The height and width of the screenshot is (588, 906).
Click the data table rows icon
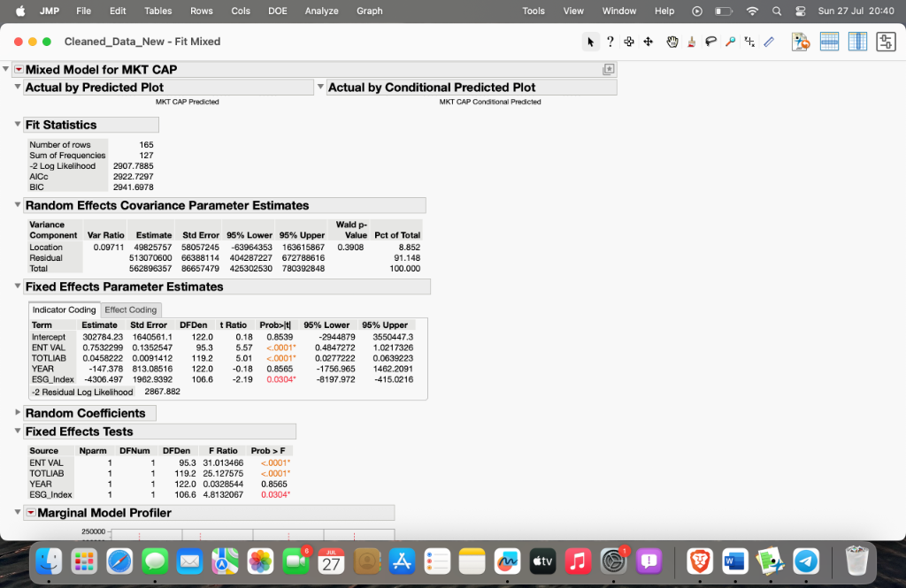click(829, 42)
